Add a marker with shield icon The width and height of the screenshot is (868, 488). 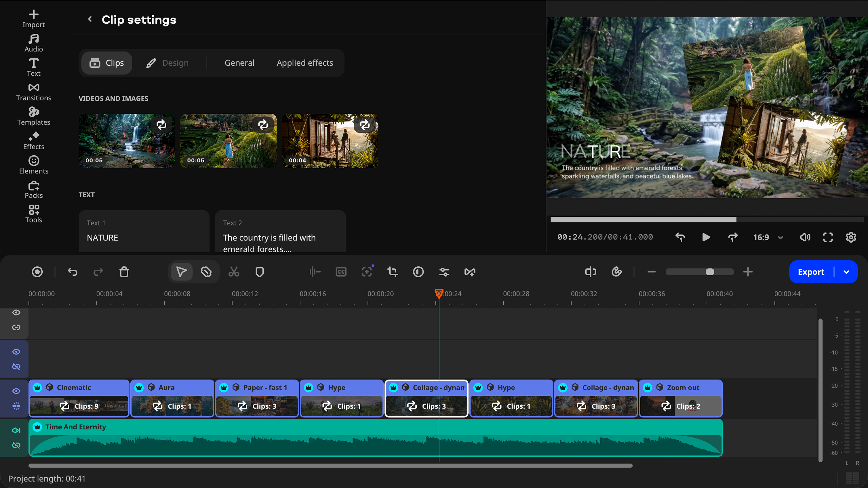pyautogui.click(x=259, y=272)
